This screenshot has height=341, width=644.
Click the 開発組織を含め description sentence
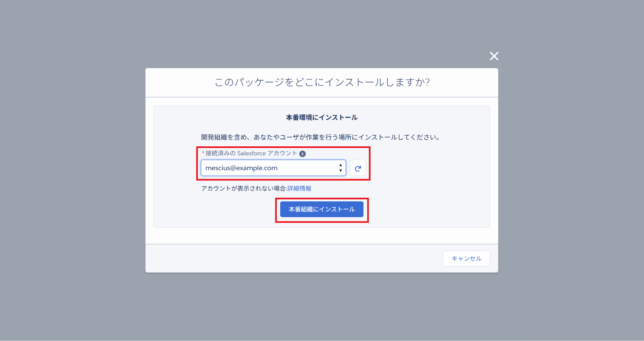[321, 137]
